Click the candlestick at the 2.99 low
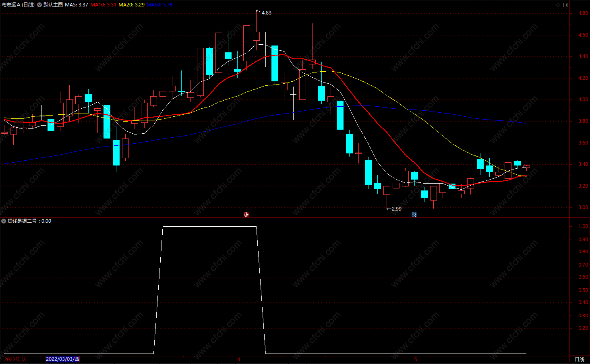 pyautogui.click(x=387, y=190)
